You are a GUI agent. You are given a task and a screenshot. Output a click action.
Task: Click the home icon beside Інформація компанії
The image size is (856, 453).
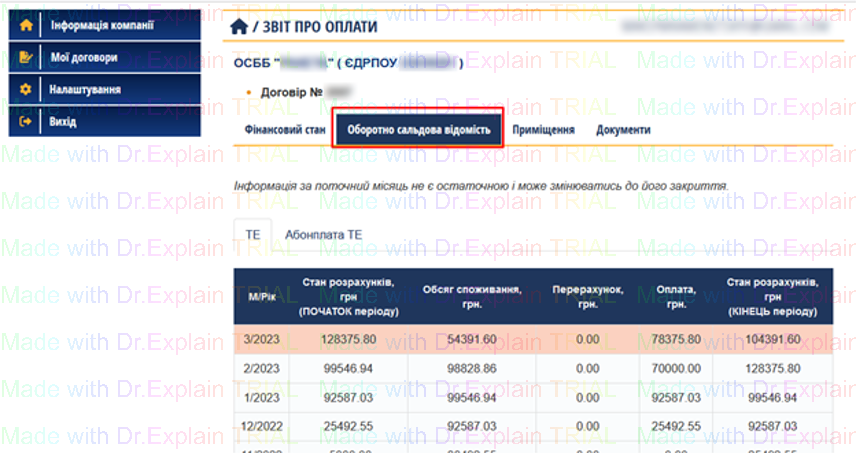tap(26, 25)
